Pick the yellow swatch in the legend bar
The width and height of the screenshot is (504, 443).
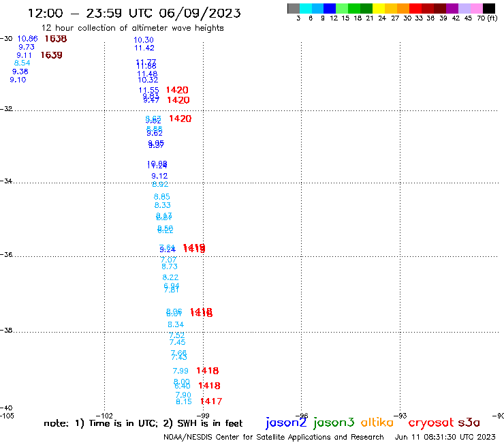[x=379, y=9]
